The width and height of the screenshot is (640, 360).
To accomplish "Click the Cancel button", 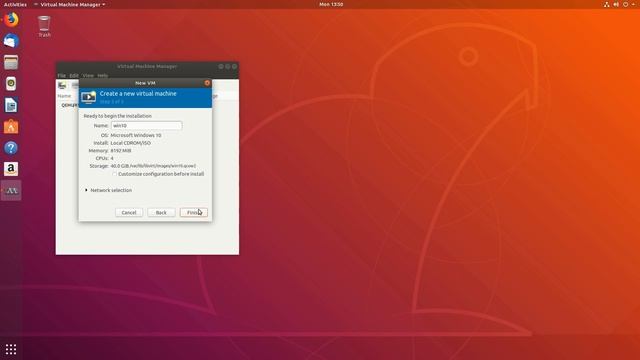I will 129,213.
